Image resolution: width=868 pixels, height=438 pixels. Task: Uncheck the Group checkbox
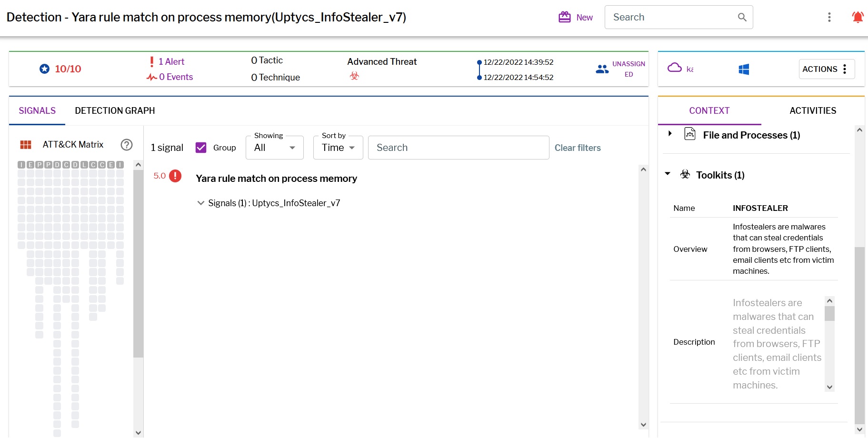(201, 147)
